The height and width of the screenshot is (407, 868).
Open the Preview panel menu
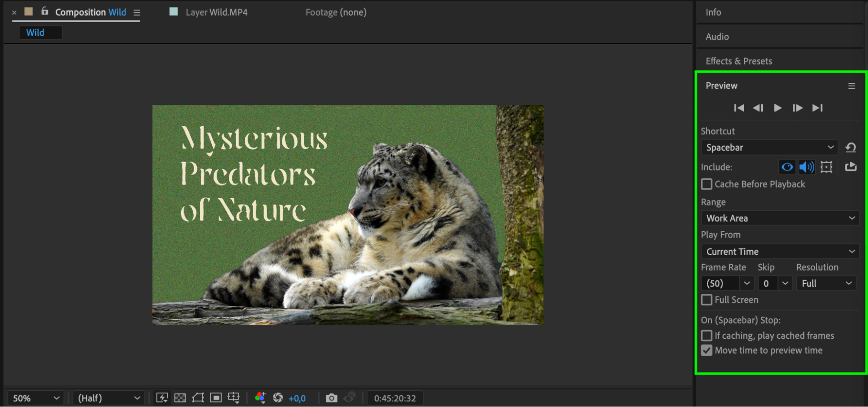(851, 86)
